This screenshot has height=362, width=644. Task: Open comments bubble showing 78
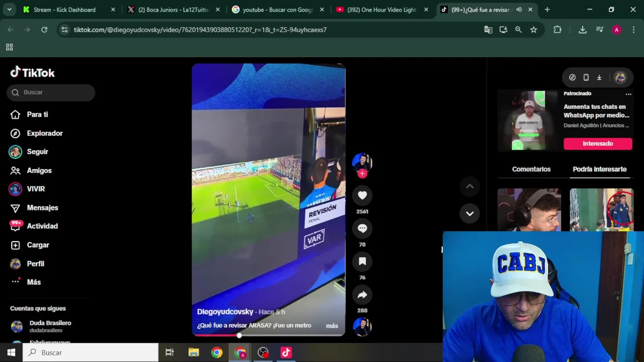click(362, 228)
